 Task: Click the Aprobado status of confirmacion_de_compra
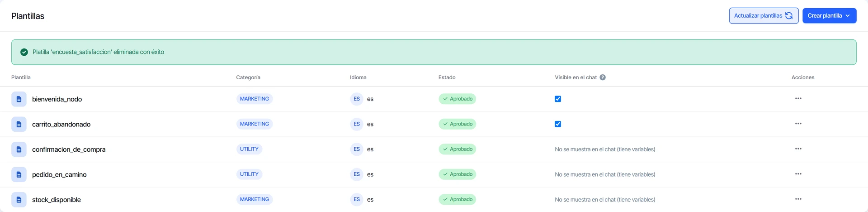pyautogui.click(x=457, y=149)
